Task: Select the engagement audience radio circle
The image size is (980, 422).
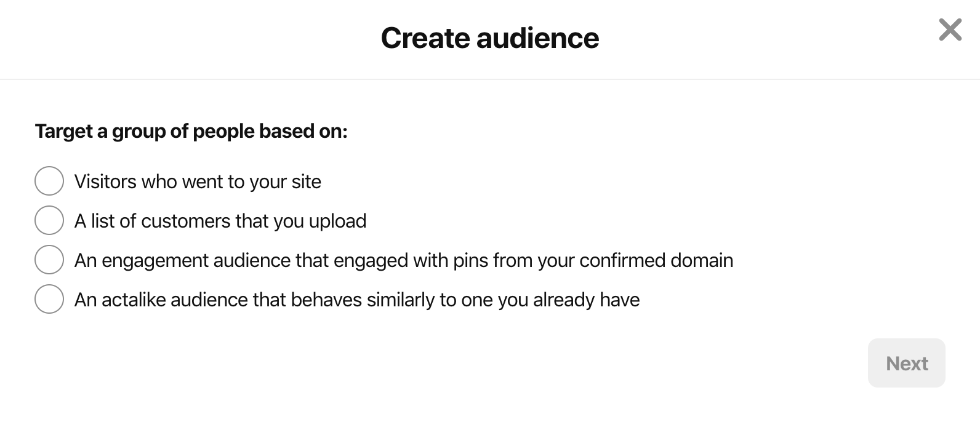Action: pyautogui.click(x=49, y=260)
